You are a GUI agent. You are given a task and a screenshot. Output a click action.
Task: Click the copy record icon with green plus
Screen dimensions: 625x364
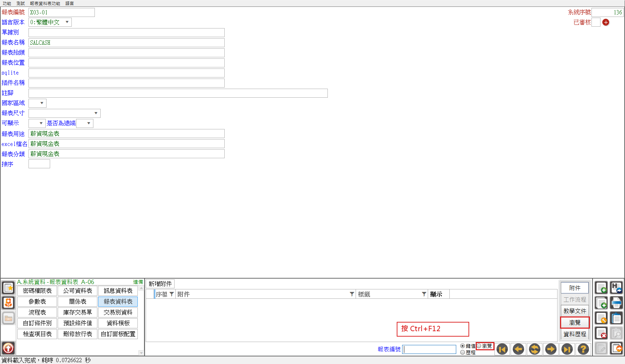601,303
